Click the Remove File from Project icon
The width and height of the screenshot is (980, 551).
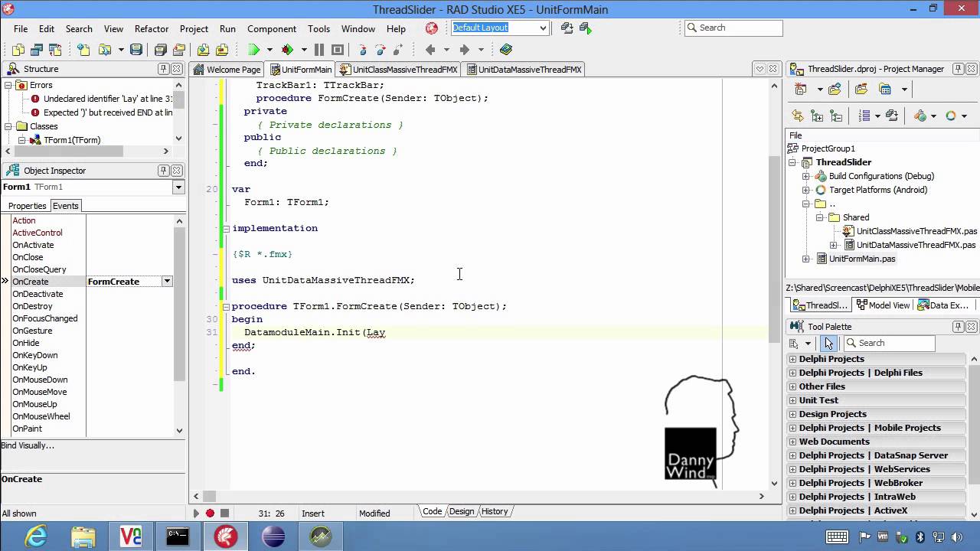[222, 50]
